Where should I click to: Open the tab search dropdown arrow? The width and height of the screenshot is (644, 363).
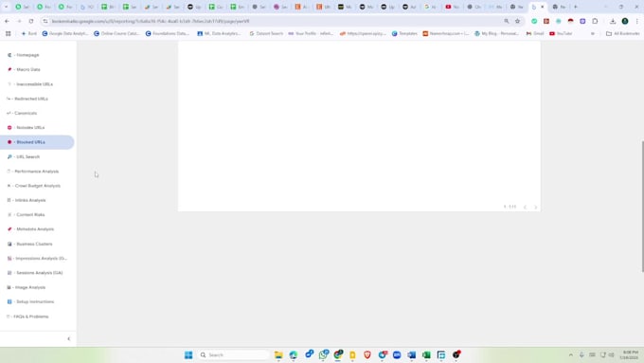6,7
